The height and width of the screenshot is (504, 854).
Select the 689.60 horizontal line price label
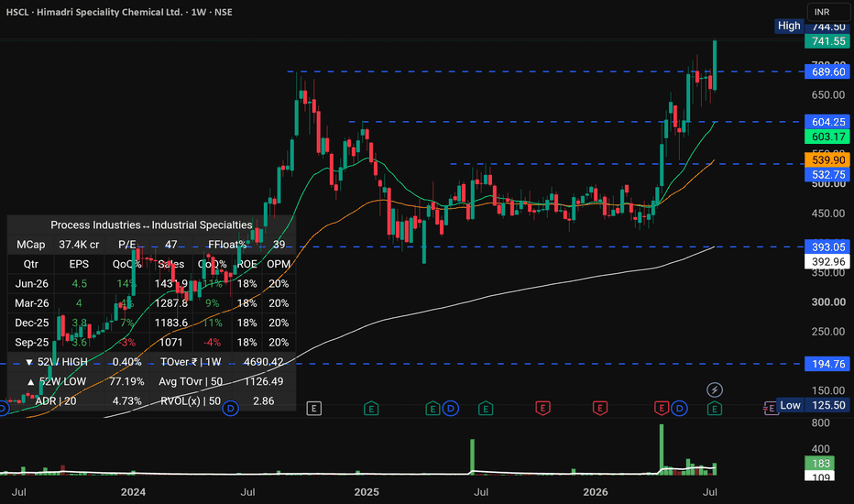tap(827, 71)
